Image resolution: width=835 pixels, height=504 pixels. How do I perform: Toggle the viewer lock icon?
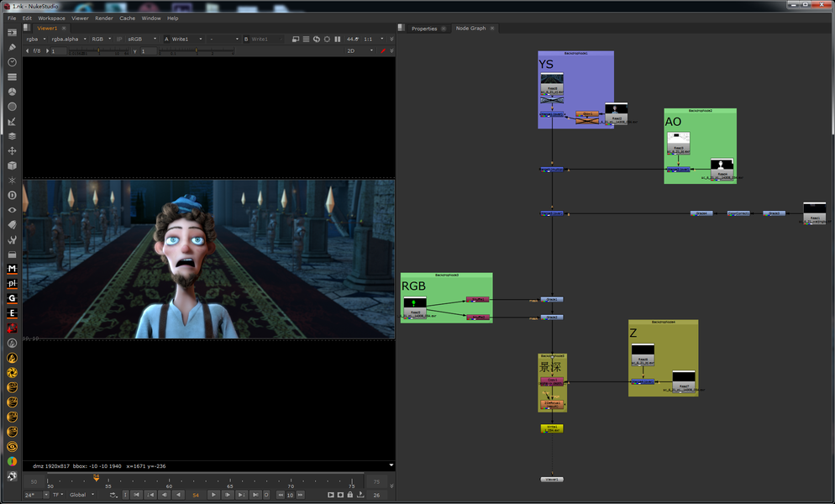pos(349,495)
